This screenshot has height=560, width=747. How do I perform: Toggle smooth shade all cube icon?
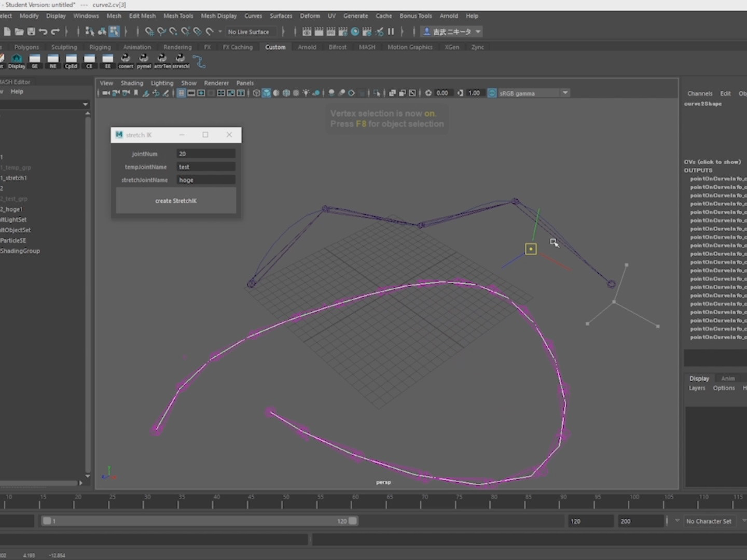coord(266,93)
